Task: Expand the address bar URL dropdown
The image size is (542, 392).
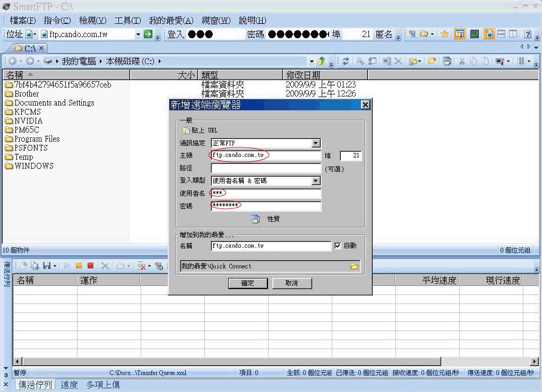Action: [138, 34]
